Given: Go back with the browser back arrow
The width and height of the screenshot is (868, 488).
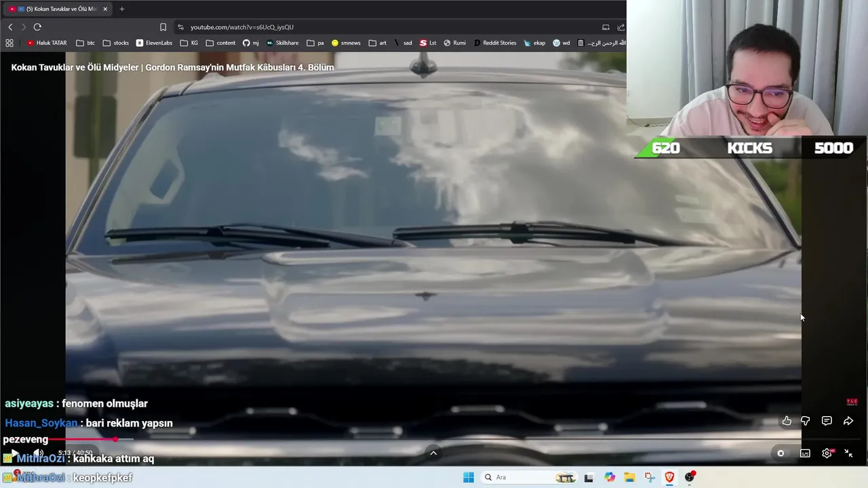Looking at the screenshot, I should [x=10, y=27].
